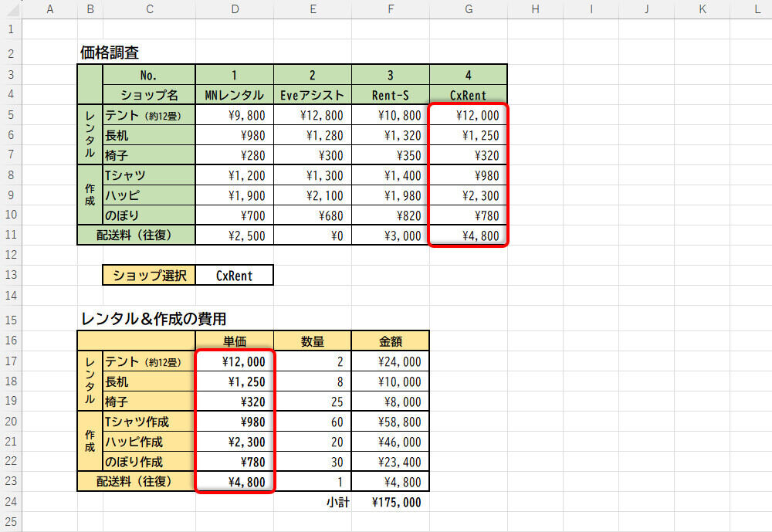Select the No. header cell
This screenshot has width=772, height=532.
pyautogui.click(x=149, y=75)
